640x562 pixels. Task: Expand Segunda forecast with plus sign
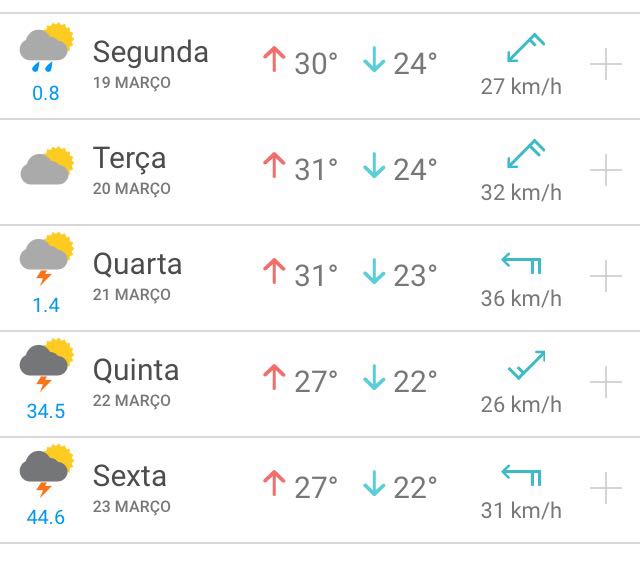[606, 65]
